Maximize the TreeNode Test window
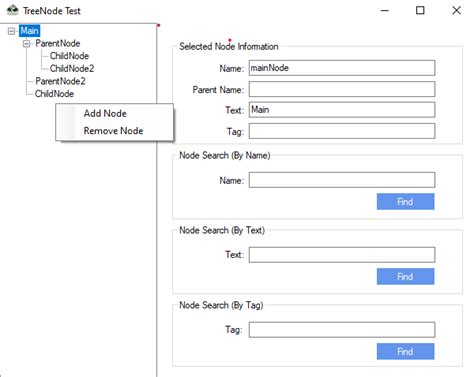Image resolution: width=474 pixels, height=377 pixels. click(x=420, y=10)
